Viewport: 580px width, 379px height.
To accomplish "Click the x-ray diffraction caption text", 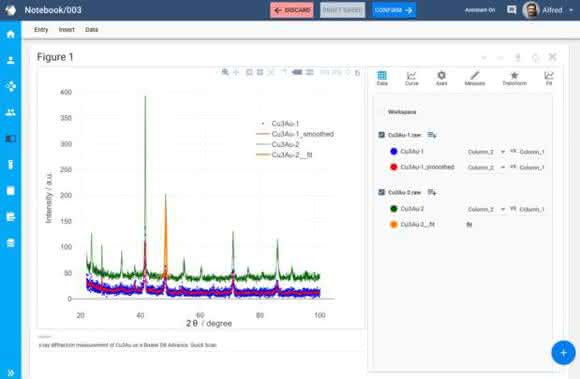I will (x=128, y=345).
